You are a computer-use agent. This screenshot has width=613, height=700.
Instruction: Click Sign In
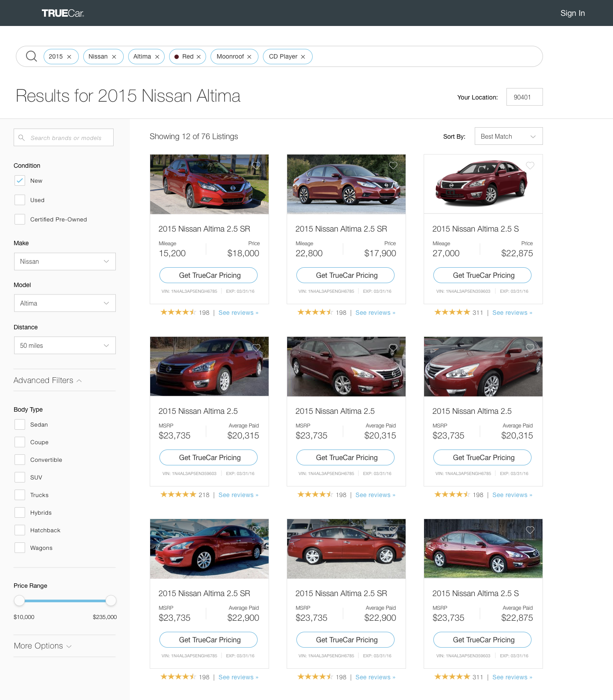(x=572, y=13)
